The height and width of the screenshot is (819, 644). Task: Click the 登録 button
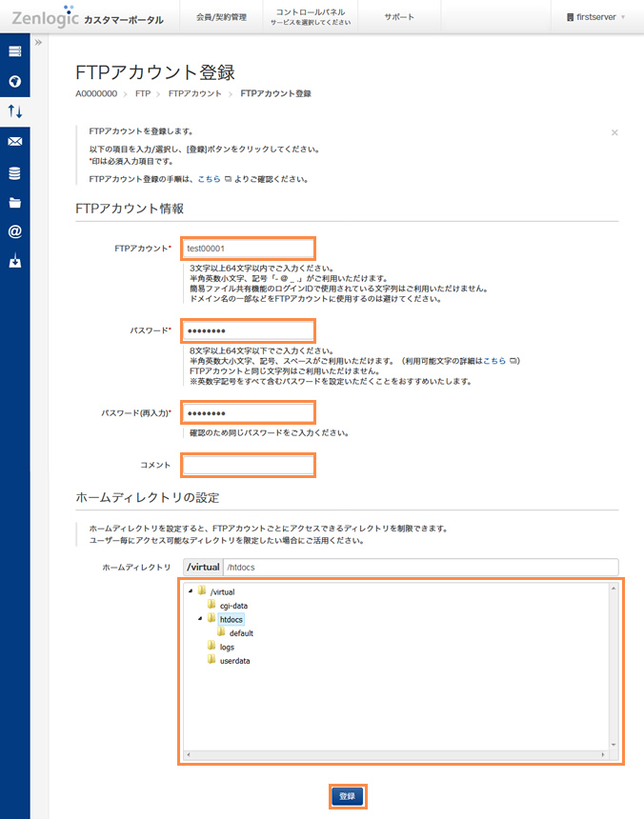tap(348, 796)
